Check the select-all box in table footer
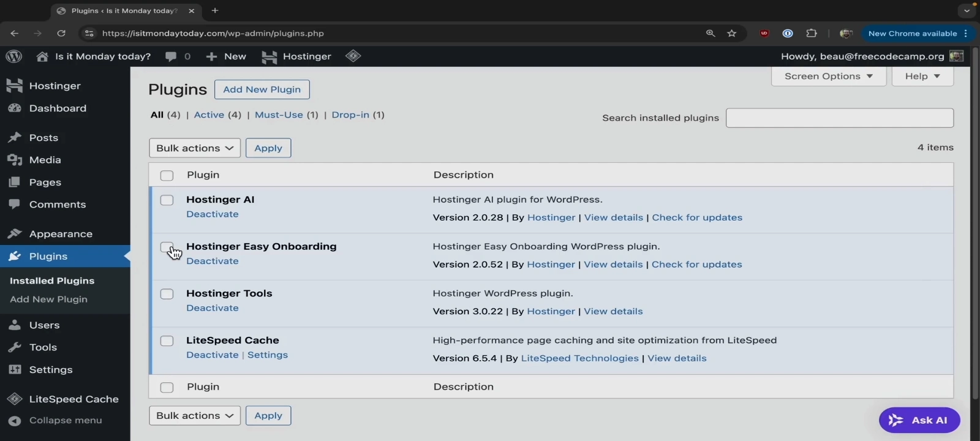 [x=167, y=388]
